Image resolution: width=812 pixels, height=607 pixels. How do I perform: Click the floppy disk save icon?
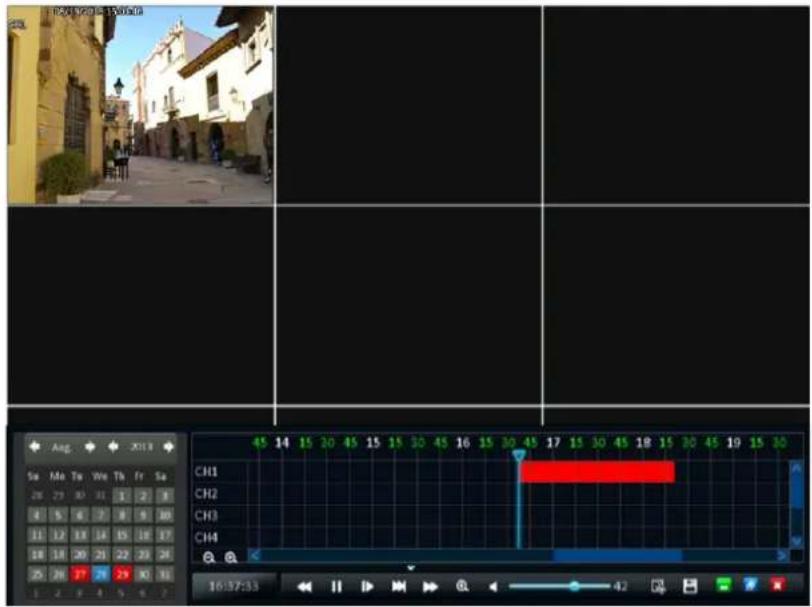(x=690, y=586)
